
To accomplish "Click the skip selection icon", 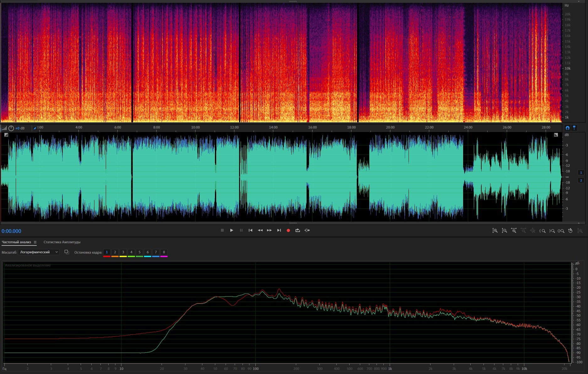I will pos(307,230).
